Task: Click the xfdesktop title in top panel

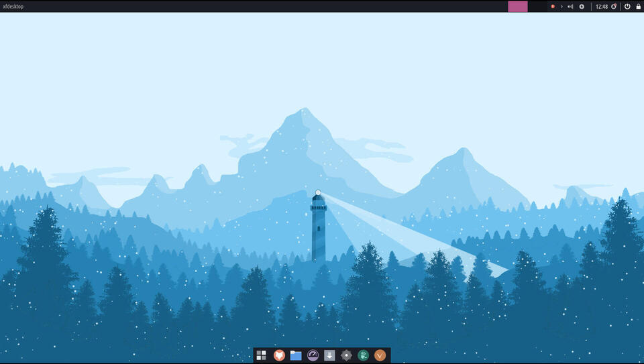Action: point(13,6)
